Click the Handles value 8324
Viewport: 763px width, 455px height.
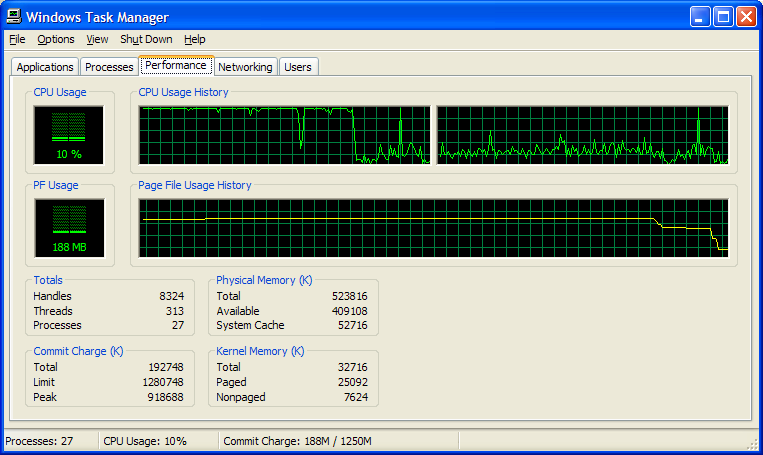[171, 296]
